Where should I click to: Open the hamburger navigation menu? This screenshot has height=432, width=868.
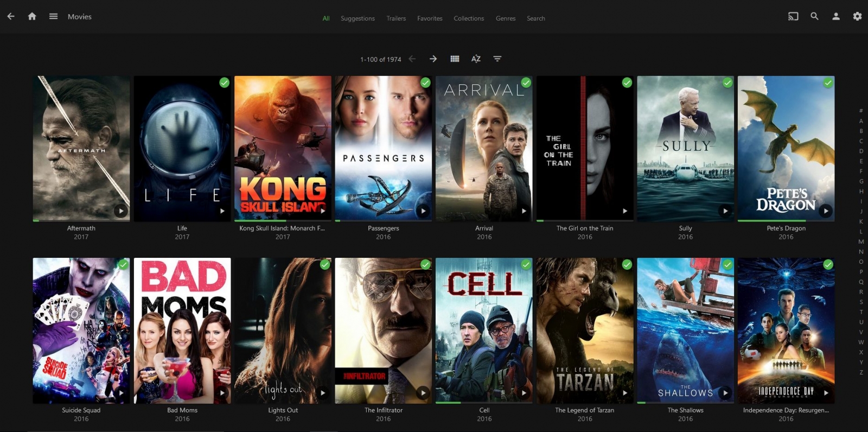pos(53,16)
